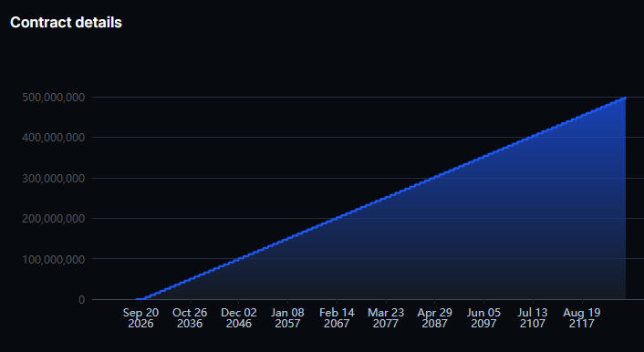Click the Feb 14 2067 date label
Image resolution: width=644 pixels, height=352 pixels.
337,318
